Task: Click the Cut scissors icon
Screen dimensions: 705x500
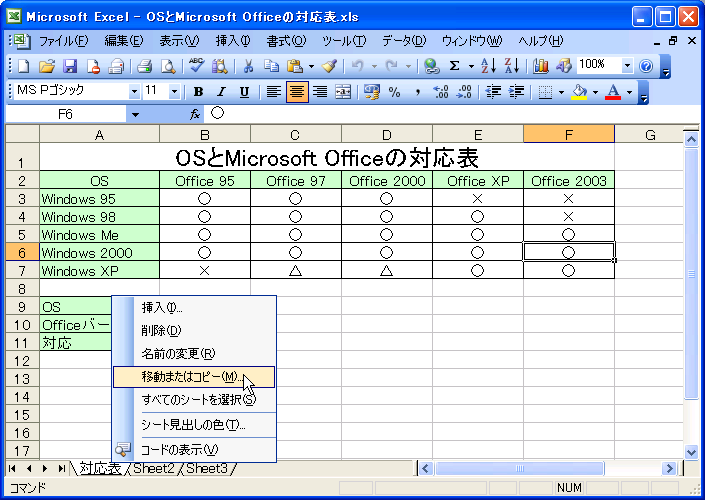Action: tap(248, 66)
